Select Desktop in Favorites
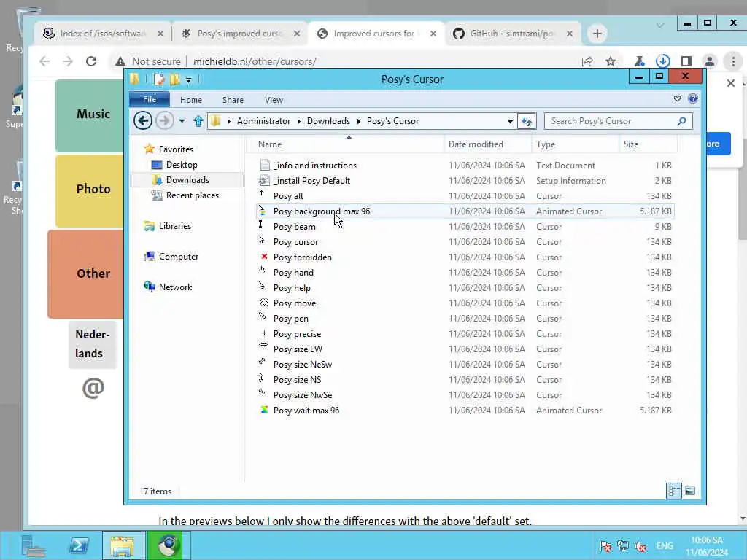The image size is (747, 560). (182, 165)
